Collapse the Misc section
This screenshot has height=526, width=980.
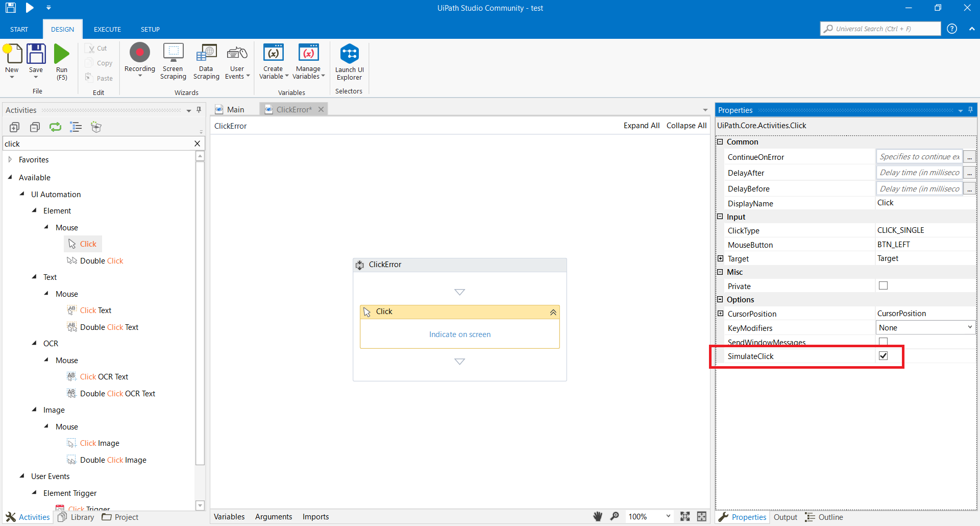pos(720,272)
